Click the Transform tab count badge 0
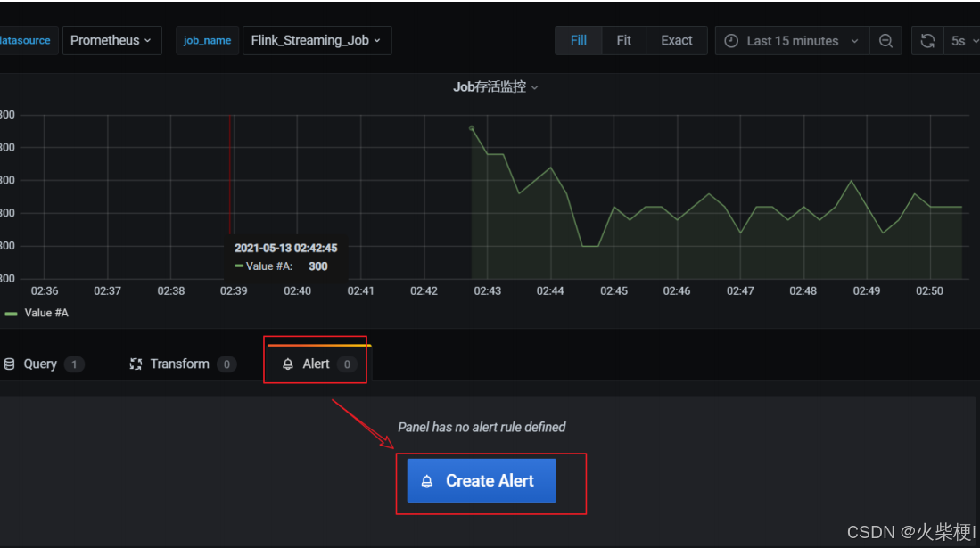This screenshot has height=548, width=980. pos(226,364)
